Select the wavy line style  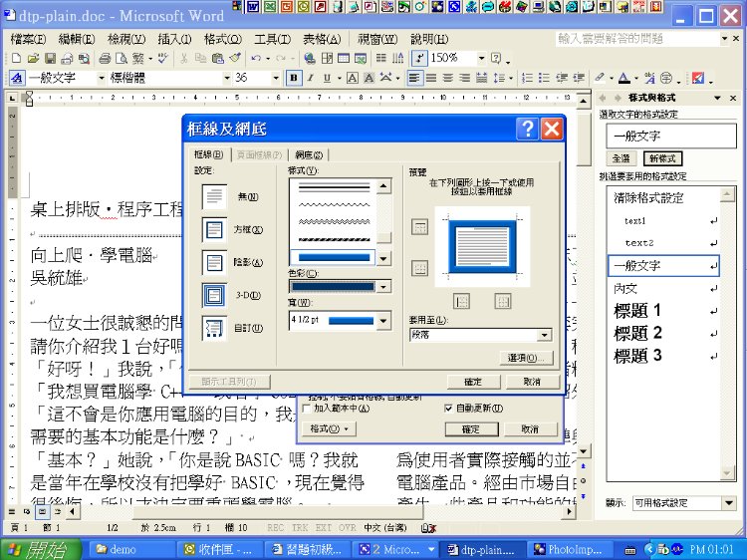point(334,205)
